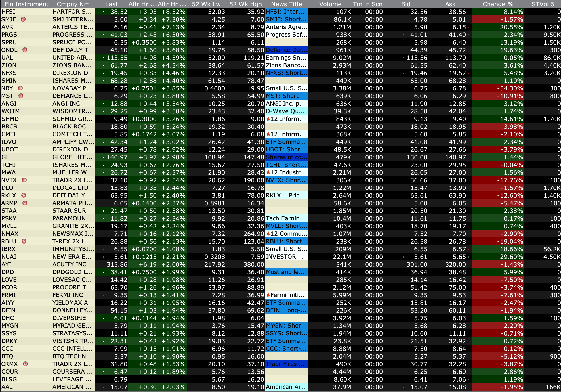Open the 'Defiance Dai...' news headline for ONDL
The height and width of the screenshot is (392, 561).
(x=286, y=50)
